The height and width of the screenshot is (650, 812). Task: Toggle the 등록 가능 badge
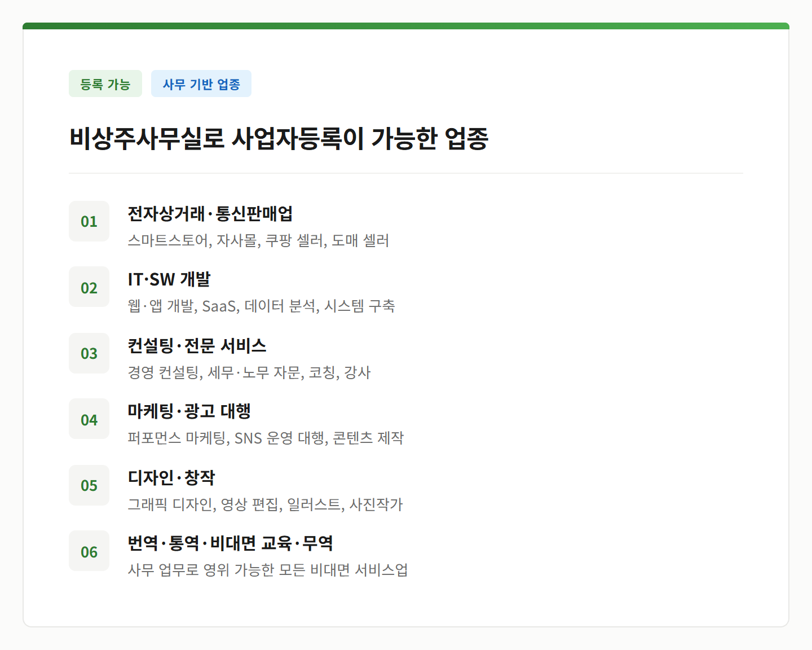click(105, 83)
